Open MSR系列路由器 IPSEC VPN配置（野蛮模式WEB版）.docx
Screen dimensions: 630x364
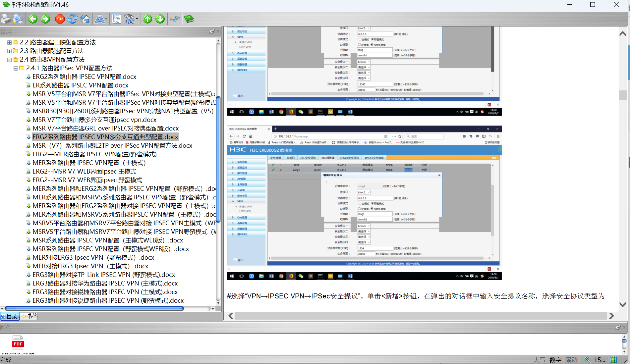click(x=111, y=249)
